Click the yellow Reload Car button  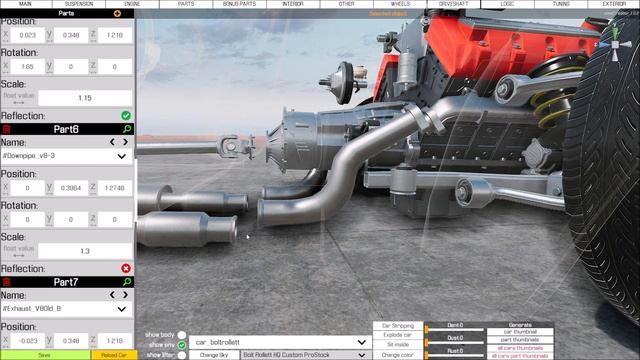(114, 355)
